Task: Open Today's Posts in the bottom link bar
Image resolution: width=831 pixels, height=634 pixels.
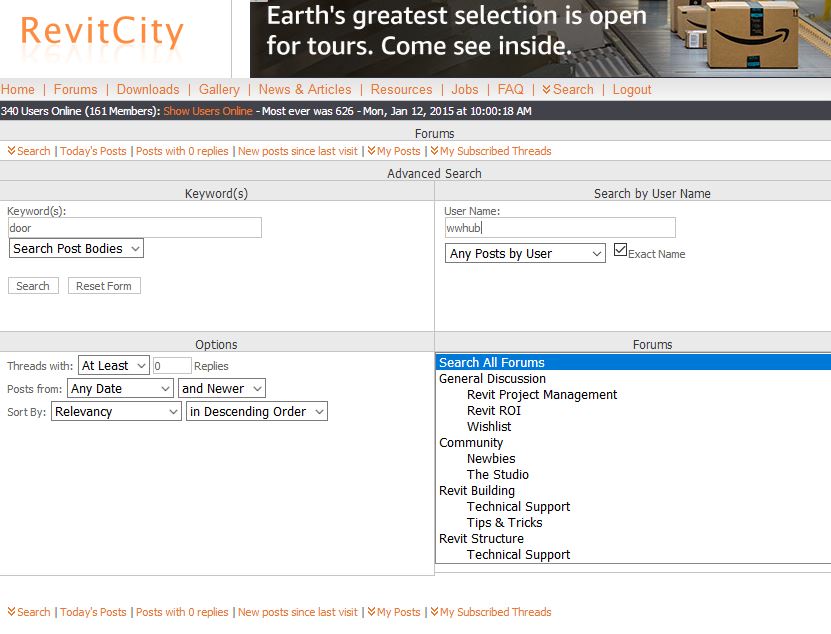Action: (x=93, y=612)
